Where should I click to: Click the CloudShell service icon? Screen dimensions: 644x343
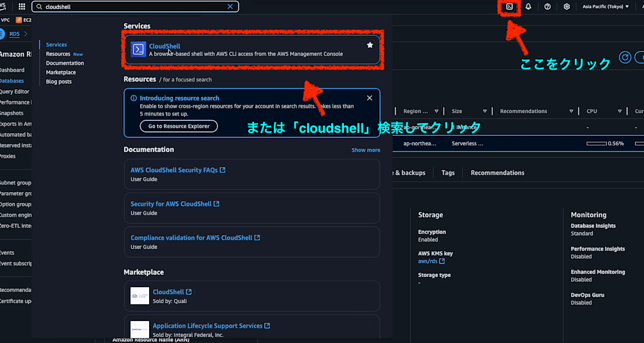[x=138, y=49]
